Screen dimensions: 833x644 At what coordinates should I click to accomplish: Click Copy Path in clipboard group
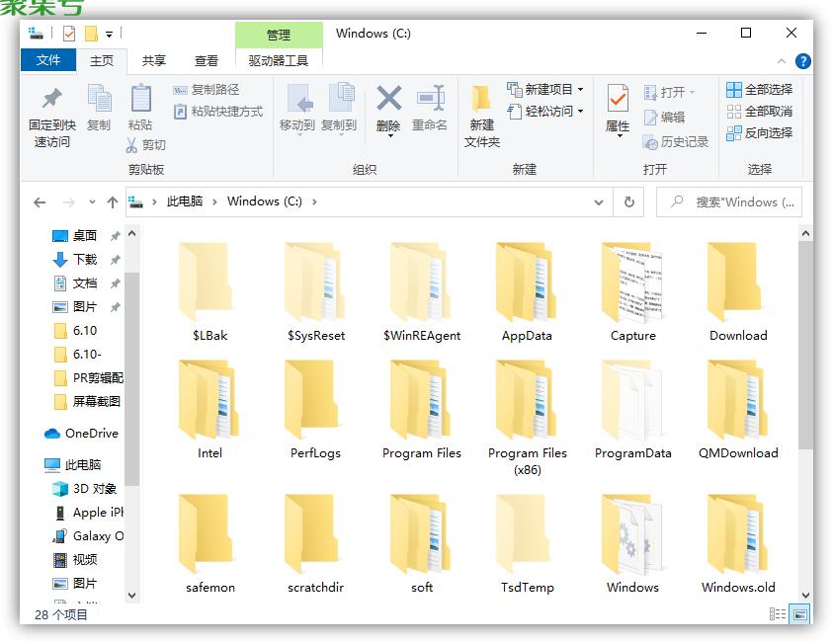(x=208, y=90)
